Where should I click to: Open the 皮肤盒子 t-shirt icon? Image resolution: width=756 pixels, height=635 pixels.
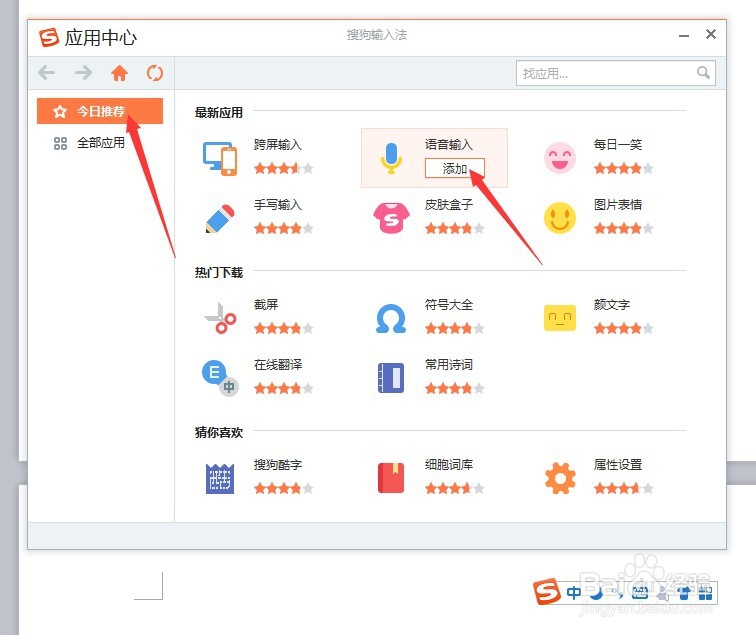391,218
